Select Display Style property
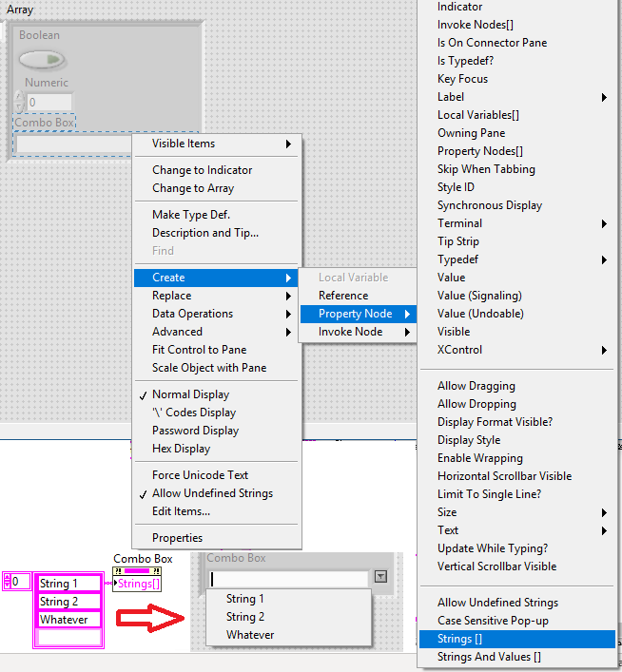 tap(516, 440)
